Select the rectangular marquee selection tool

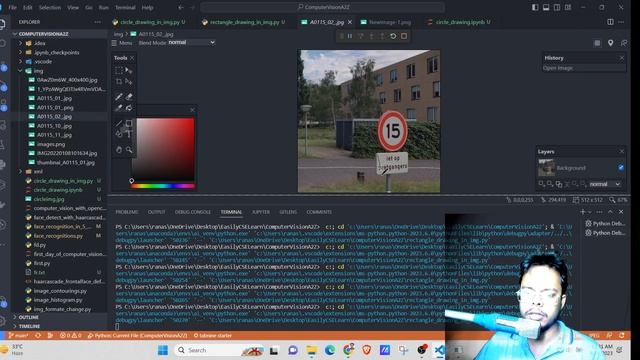click(119, 70)
